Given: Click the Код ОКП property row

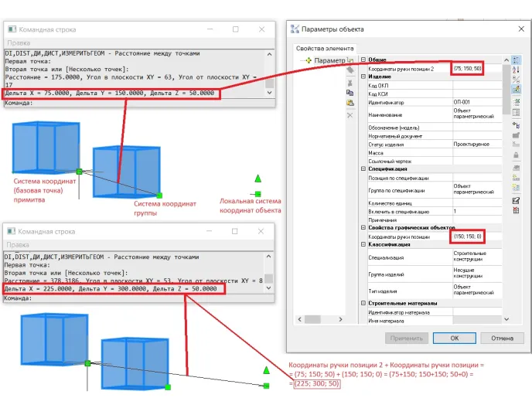Looking at the screenshot, I should click(435, 86).
